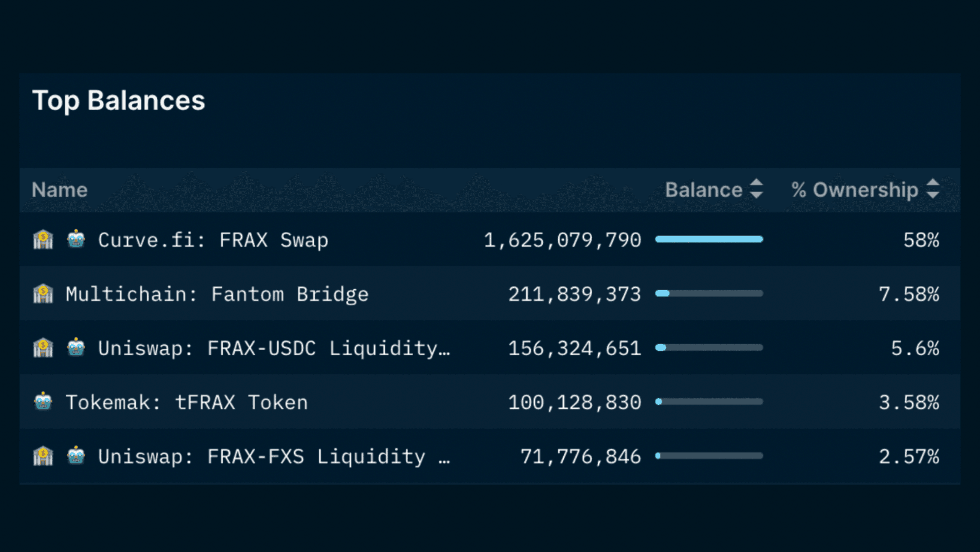Click the robot icon beside Tokemak: tFRAX Token
Image resolution: width=980 pixels, height=552 pixels.
(43, 402)
